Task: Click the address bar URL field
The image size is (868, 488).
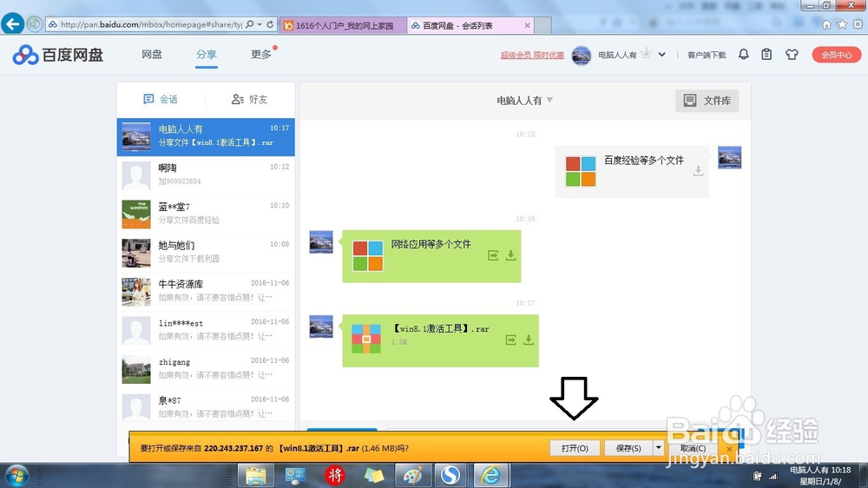Action: point(150,25)
